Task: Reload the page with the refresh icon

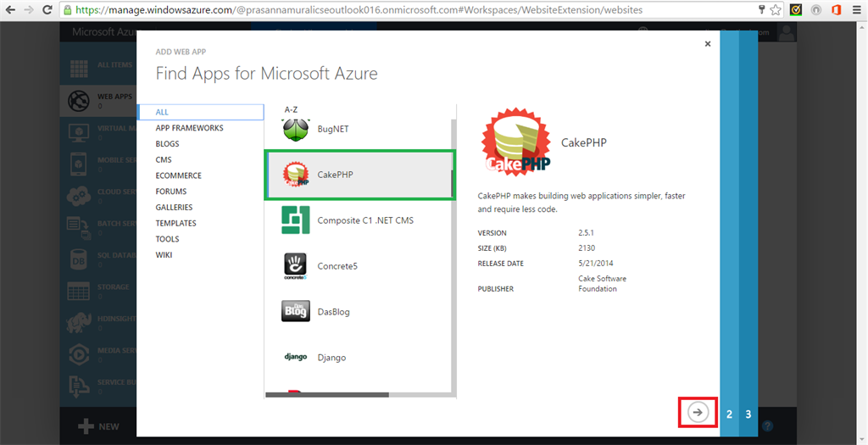Action: tap(47, 9)
